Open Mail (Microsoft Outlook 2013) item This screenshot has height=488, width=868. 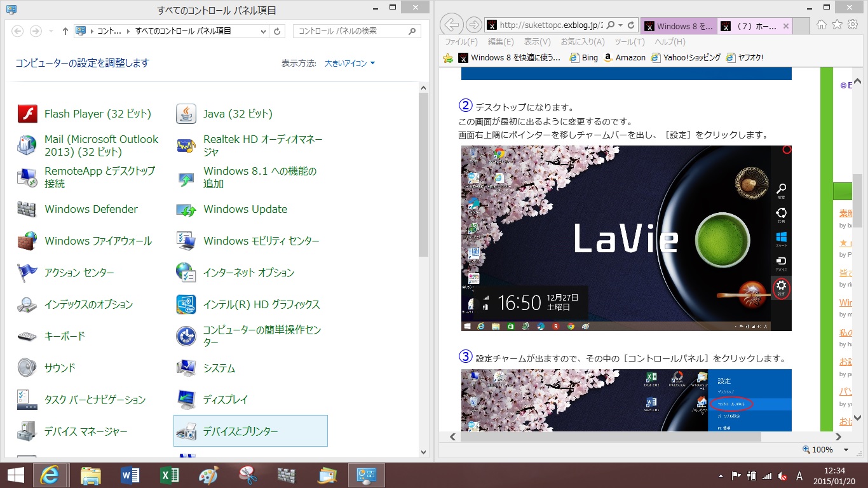coord(88,146)
